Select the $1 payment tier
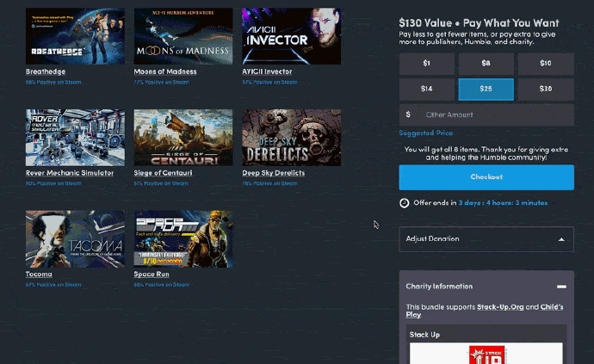Image resolution: width=594 pixels, height=364 pixels. [426, 64]
